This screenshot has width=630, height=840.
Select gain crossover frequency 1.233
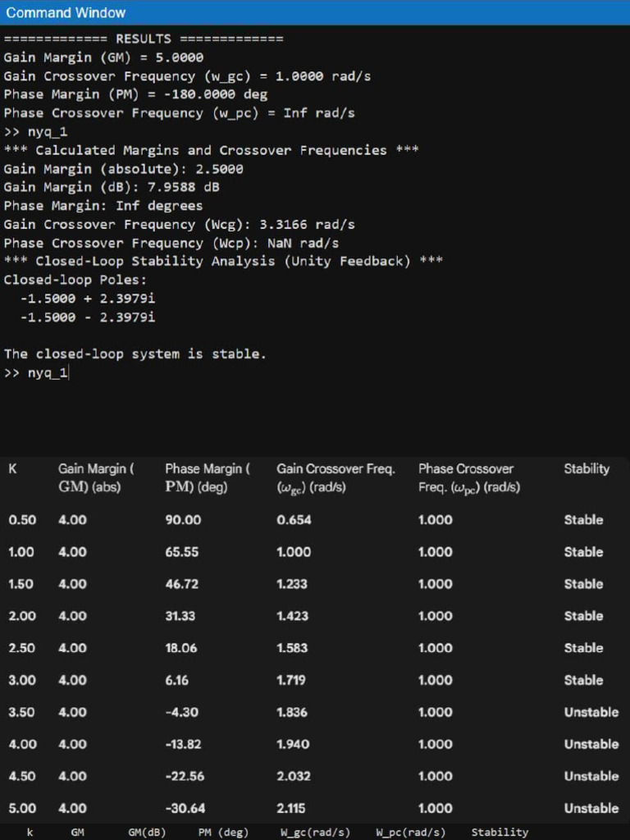tap(292, 584)
